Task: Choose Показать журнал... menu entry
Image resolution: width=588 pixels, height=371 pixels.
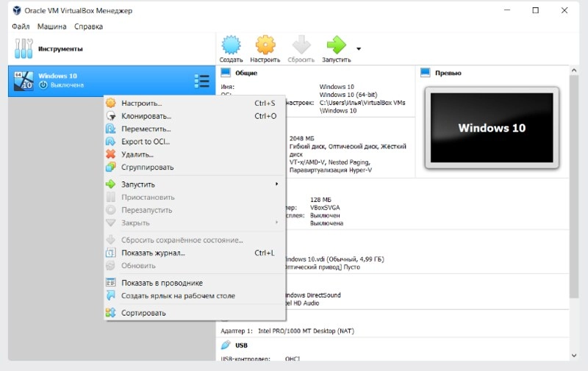Action: [x=194, y=253]
